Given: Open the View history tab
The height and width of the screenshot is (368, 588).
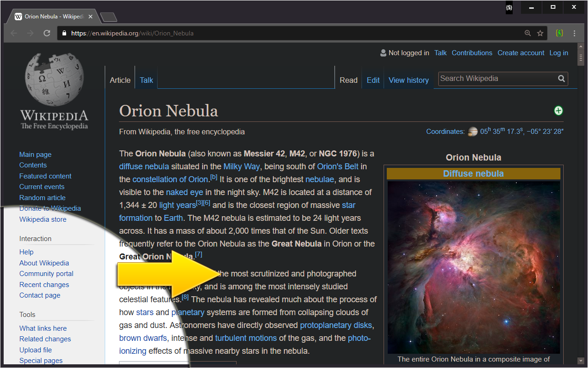Looking at the screenshot, I should point(408,80).
